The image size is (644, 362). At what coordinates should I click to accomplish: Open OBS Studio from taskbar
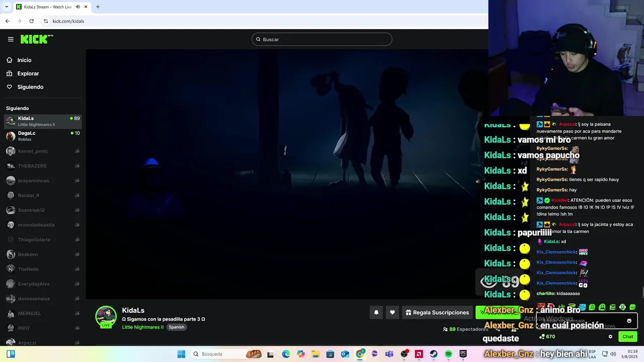click(404, 354)
